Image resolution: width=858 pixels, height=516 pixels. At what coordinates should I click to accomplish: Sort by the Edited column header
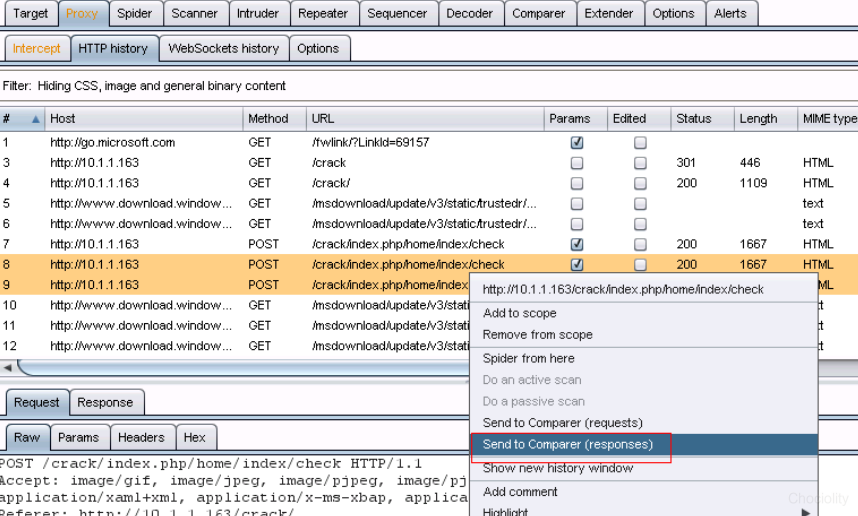pos(639,119)
